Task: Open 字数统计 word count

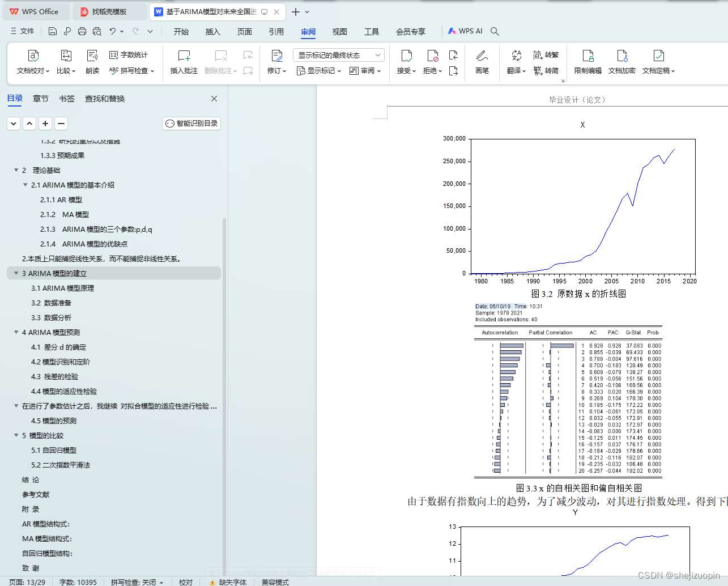Action: [129, 55]
